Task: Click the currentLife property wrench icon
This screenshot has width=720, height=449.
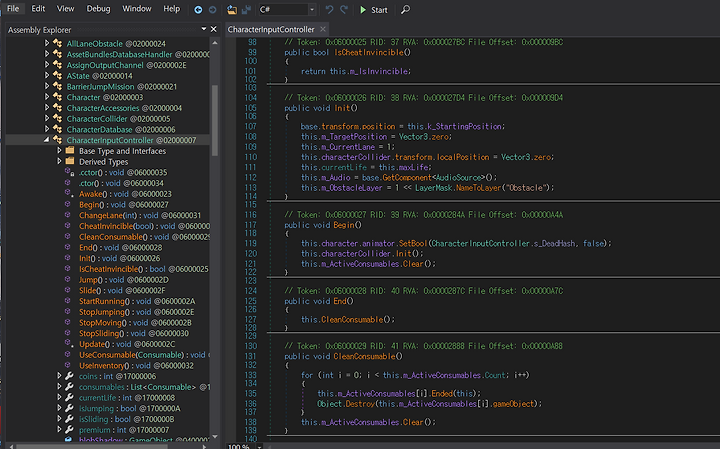Action: [70, 397]
